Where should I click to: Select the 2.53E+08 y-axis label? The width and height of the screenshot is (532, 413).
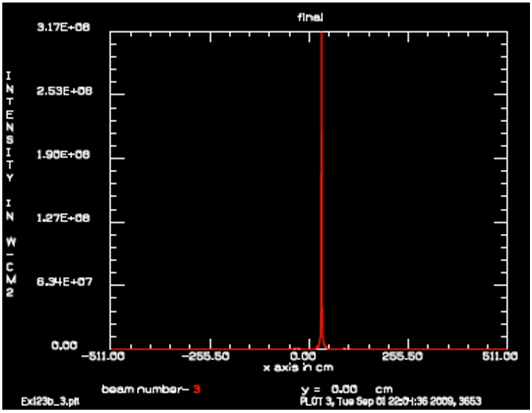(64, 91)
